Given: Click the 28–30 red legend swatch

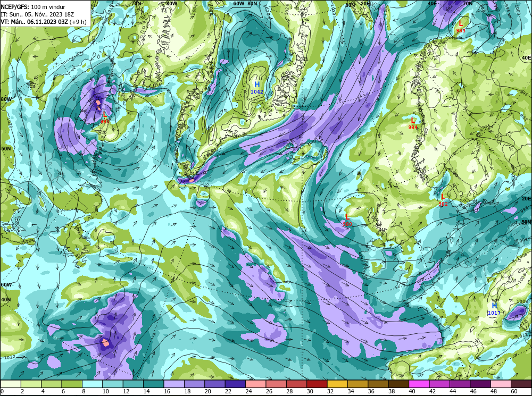Looking at the screenshot, I should click(296, 384).
